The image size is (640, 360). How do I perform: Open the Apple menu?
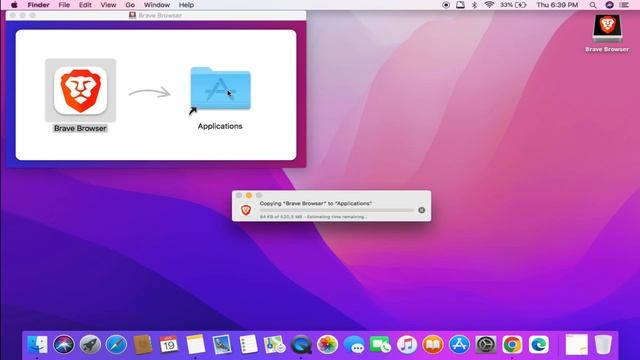[14, 5]
